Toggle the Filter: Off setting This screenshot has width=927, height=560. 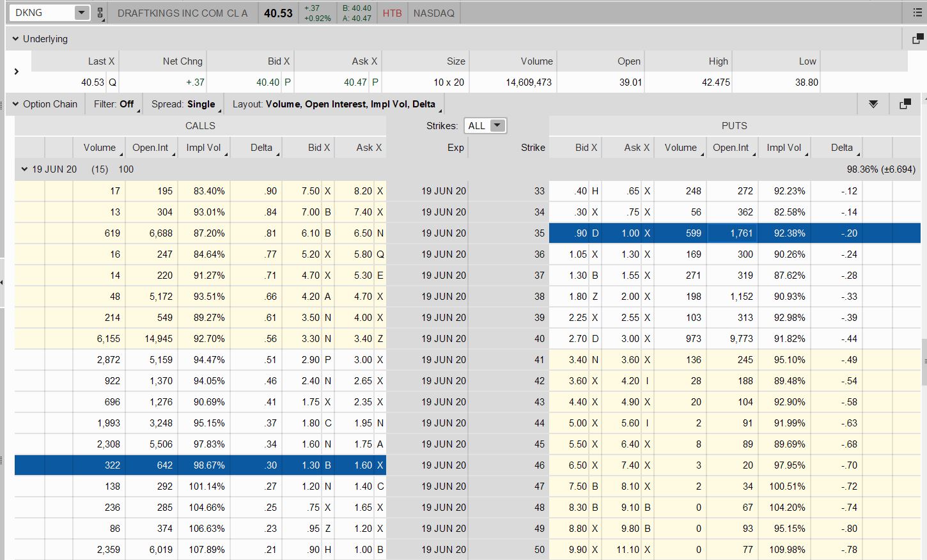(x=114, y=104)
